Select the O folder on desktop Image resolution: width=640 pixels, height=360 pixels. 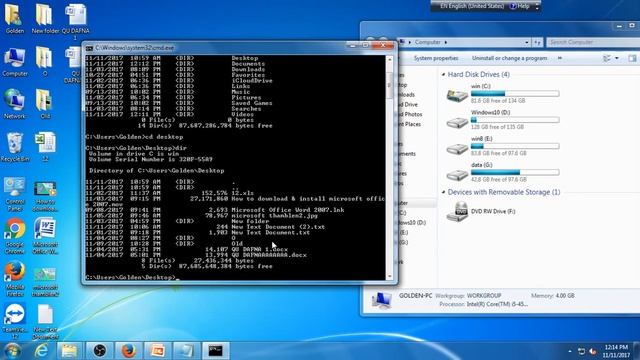point(44,62)
